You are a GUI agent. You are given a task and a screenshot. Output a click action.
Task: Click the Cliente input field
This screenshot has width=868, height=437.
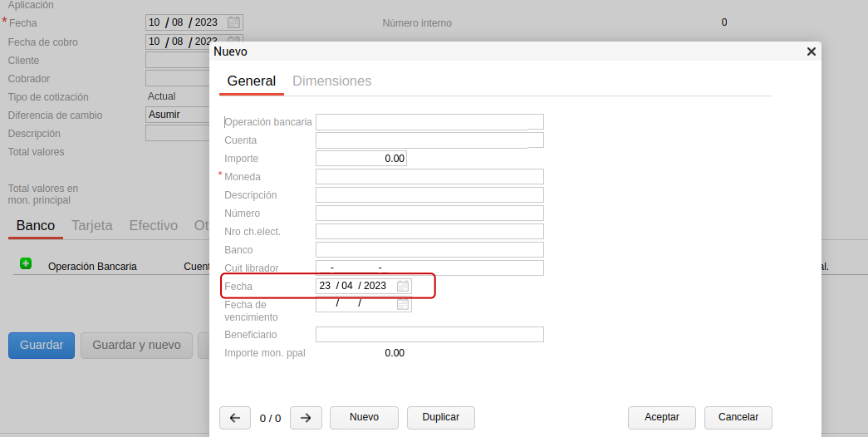(x=177, y=60)
